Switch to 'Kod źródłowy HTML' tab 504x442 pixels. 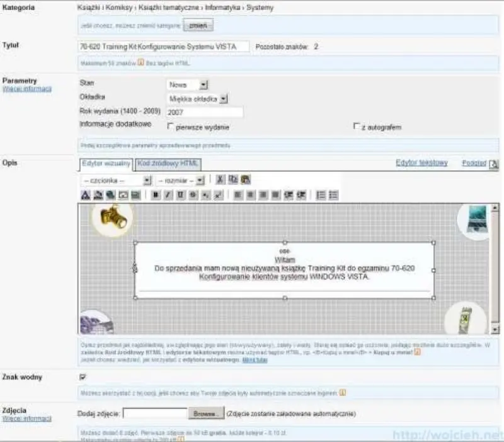point(168,164)
